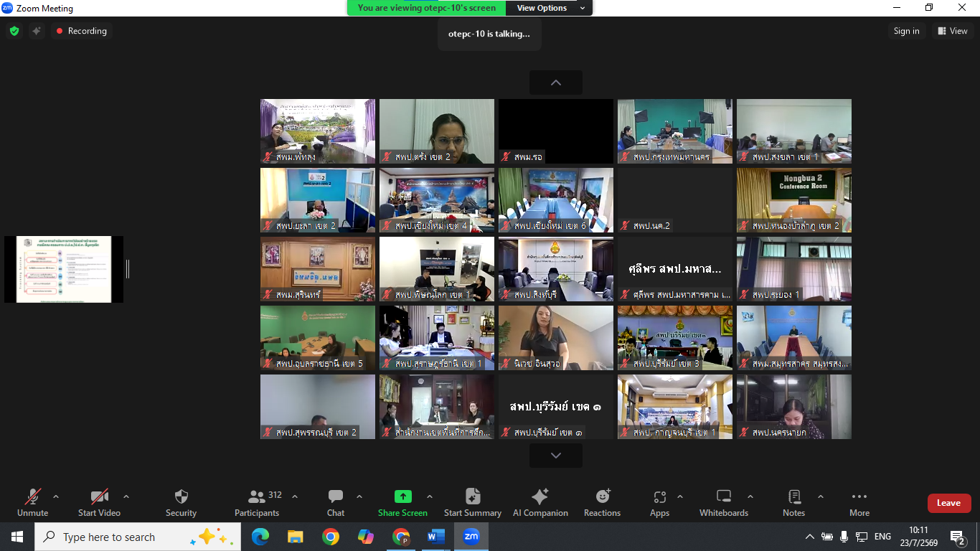Expand audio options arrow beside Unmute

[x=56, y=496]
